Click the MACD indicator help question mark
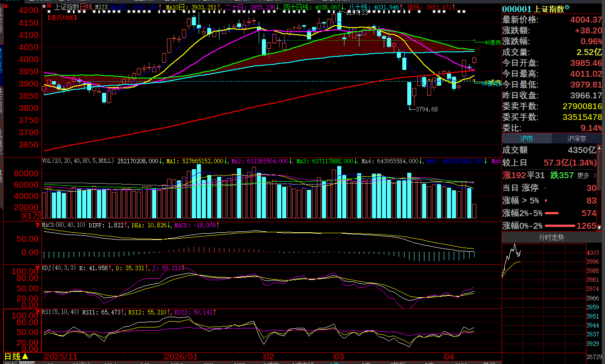Image resolution: width=605 pixels, height=364 pixels. 38,225
